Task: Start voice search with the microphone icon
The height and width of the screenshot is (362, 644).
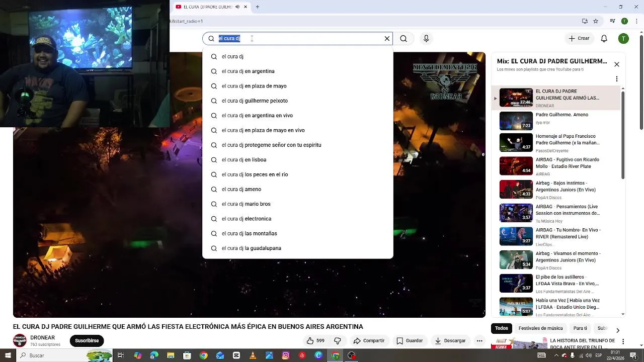Action: [426, 39]
